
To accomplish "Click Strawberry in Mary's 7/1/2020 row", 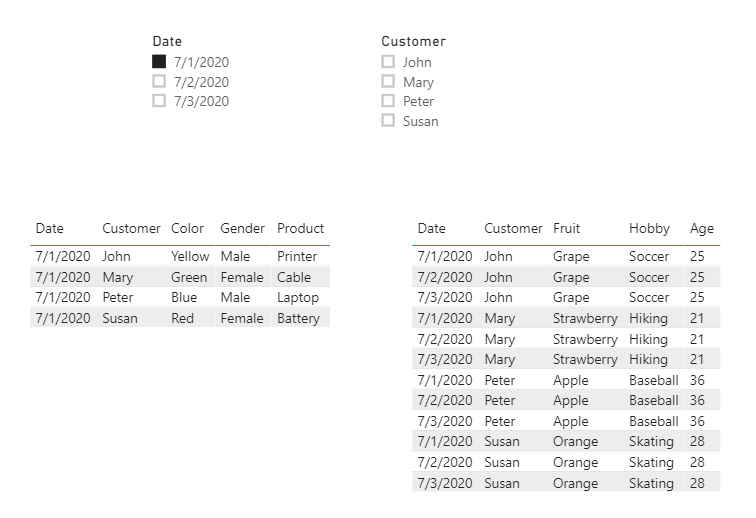I will pyautogui.click(x=585, y=318).
